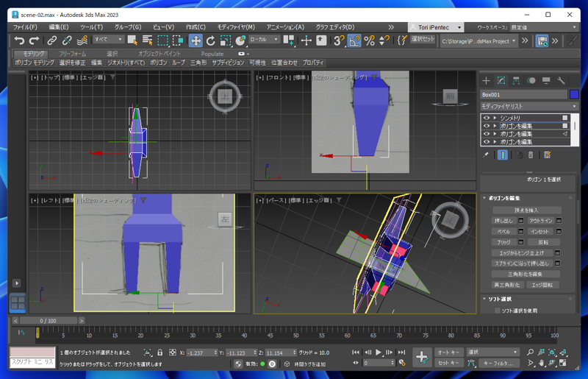Click the 反転 button
The image size is (588, 379).
pyautogui.click(x=543, y=242)
